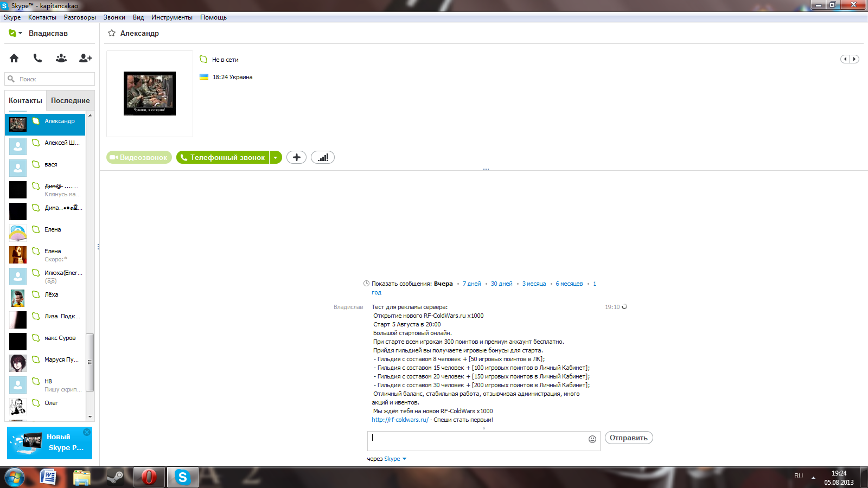Click the Ukraine flag icon
This screenshot has width=868, height=488.
[x=204, y=77]
